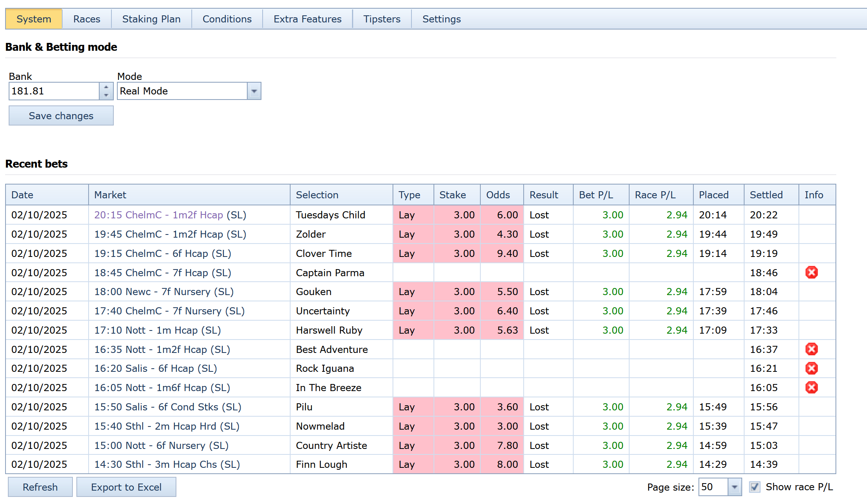Switch to the Races tab
This screenshot has width=867, height=504.
coord(87,19)
